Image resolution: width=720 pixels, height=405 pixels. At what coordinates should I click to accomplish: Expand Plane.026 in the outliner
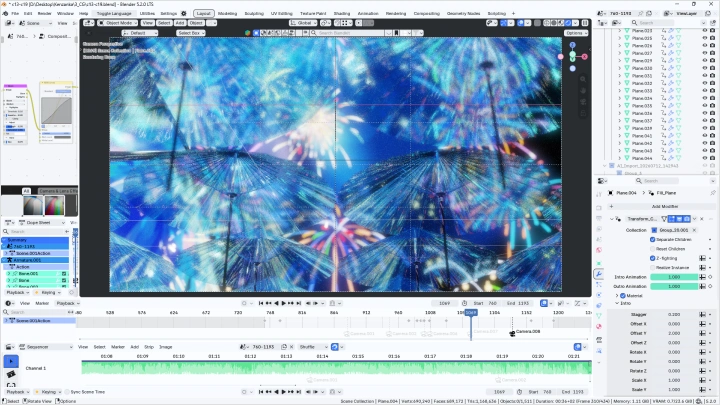619,45
